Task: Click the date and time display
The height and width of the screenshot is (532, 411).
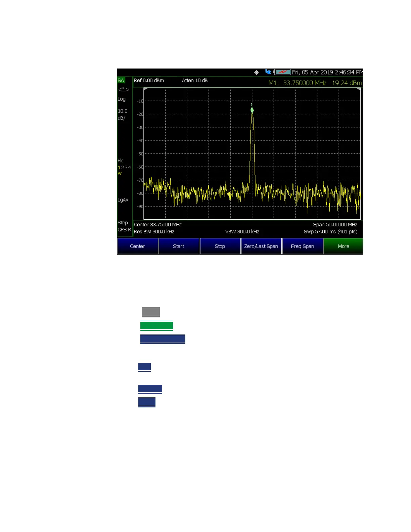Action: (327, 72)
